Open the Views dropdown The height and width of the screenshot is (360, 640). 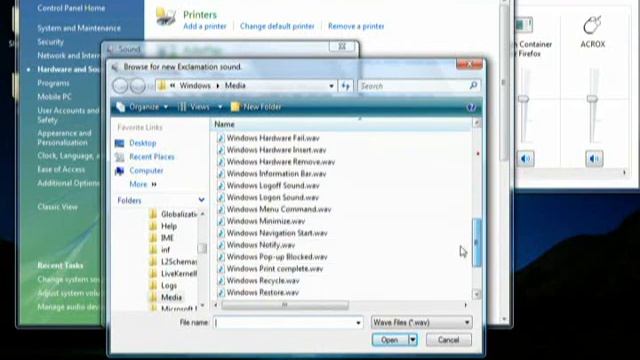pos(200,107)
